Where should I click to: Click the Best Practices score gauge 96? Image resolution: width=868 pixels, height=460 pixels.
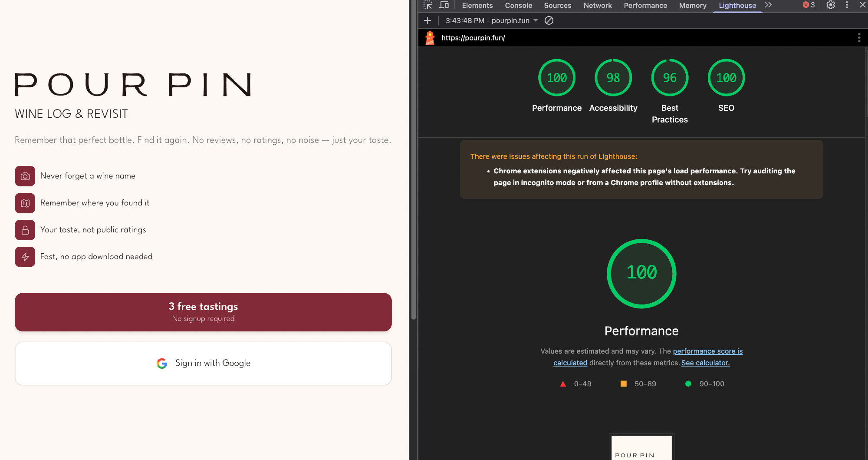point(670,78)
